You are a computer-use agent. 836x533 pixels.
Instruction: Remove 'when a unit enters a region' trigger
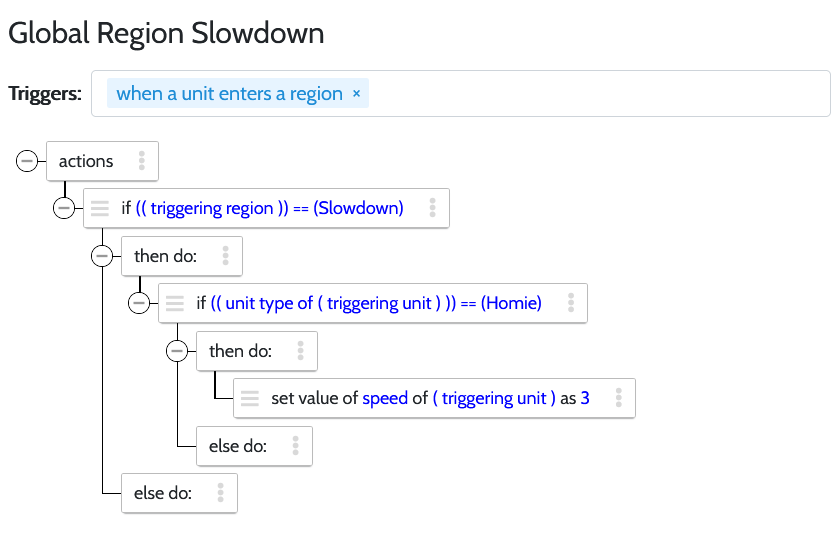tap(356, 94)
